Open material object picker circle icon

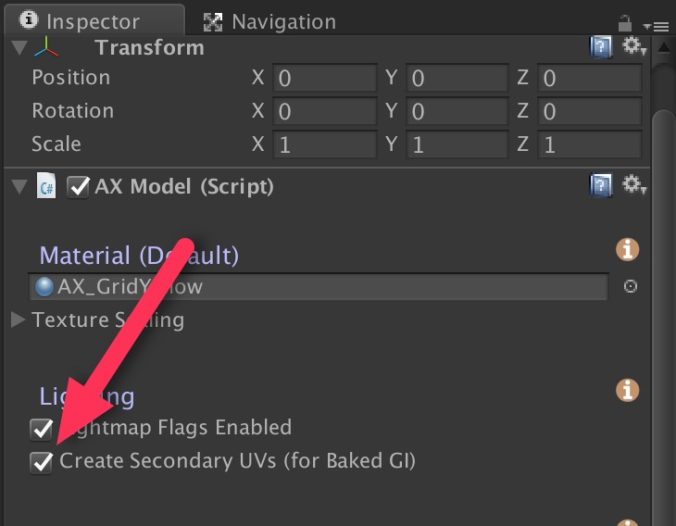coord(630,286)
